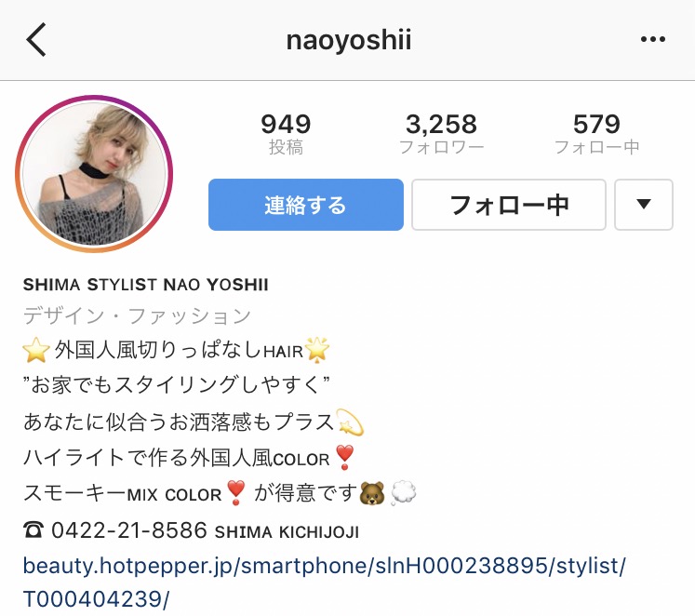Tap the back arrow icon
The height and width of the screenshot is (616, 695).
36,40
